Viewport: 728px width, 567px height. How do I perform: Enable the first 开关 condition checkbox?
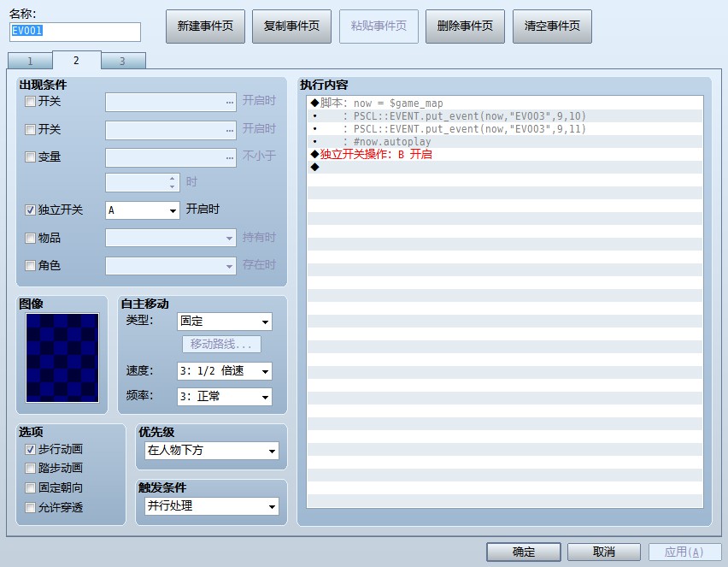(30, 101)
